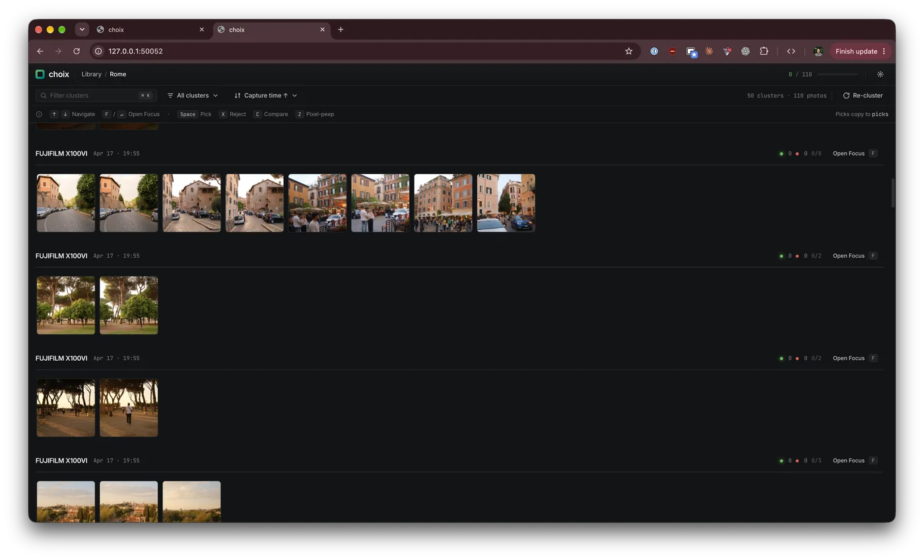Expand the tab search chevron dropdown
The image size is (924, 560).
pyautogui.click(x=82, y=30)
